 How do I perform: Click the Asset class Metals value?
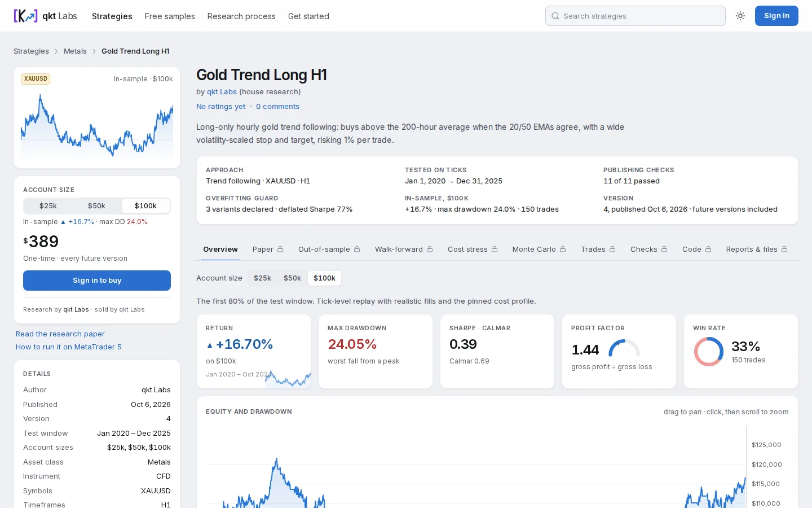[x=159, y=462]
